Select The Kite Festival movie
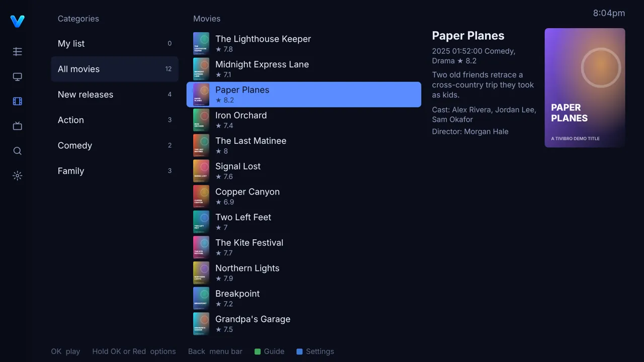This screenshot has width=644, height=362. [x=304, y=247]
